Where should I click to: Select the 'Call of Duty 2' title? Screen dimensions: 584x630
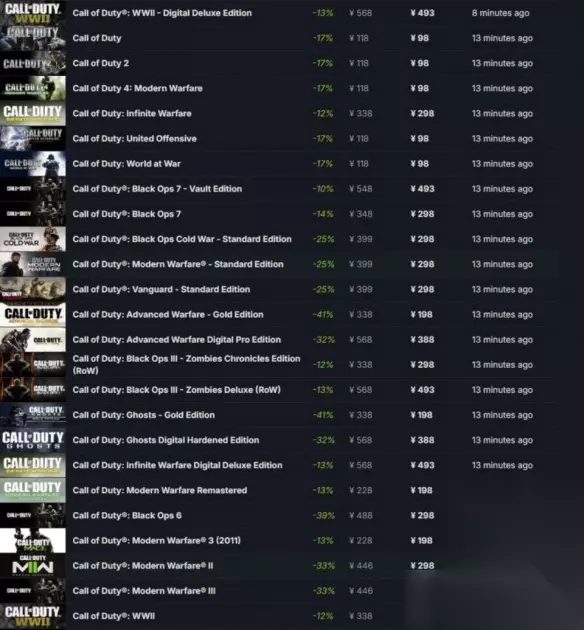click(101, 63)
